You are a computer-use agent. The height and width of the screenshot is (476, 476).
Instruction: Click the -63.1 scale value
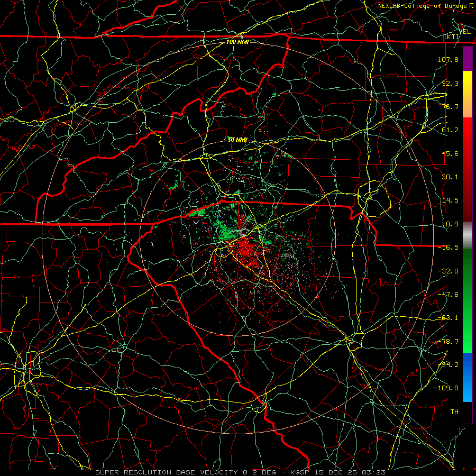point(448,318)
